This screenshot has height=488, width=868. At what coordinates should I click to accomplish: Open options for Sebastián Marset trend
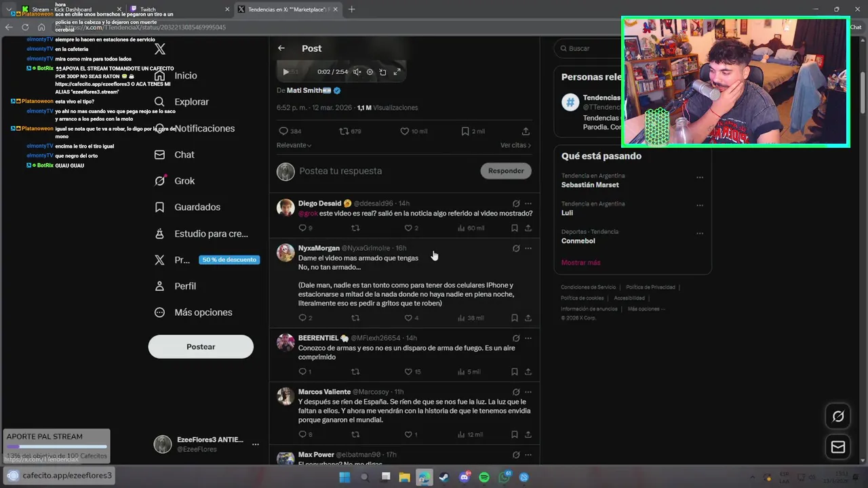coord(700,178)
